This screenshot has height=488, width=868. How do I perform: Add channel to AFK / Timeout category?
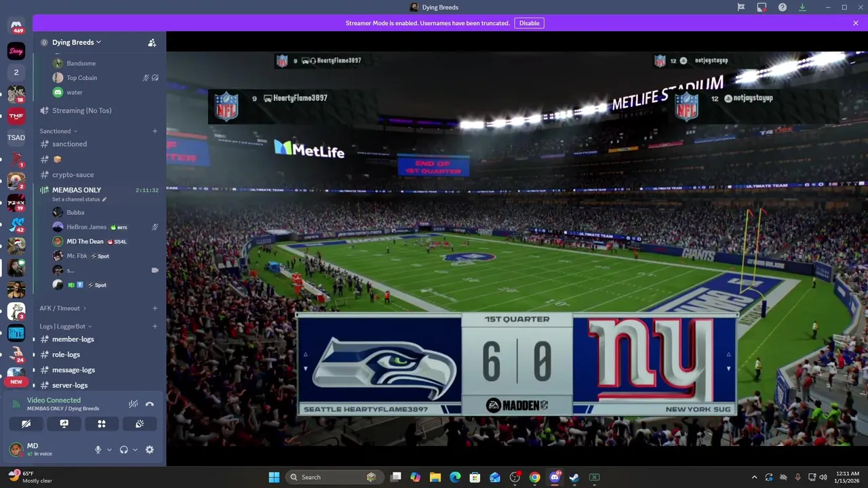[155, 308]
